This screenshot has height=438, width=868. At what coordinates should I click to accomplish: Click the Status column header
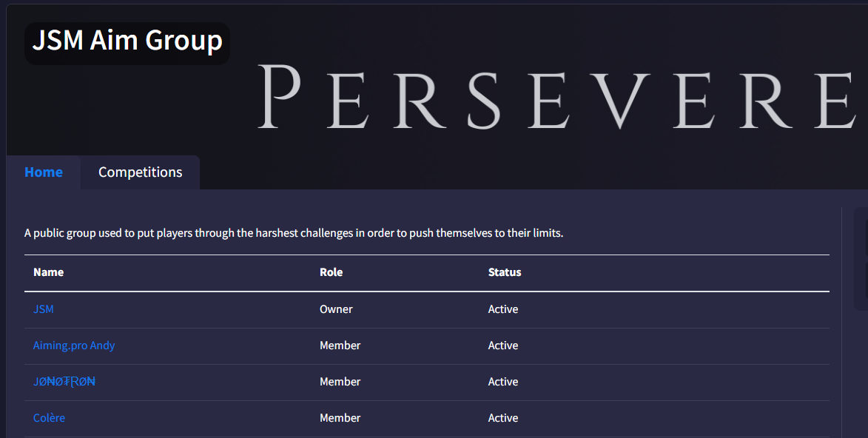point(505,272)
